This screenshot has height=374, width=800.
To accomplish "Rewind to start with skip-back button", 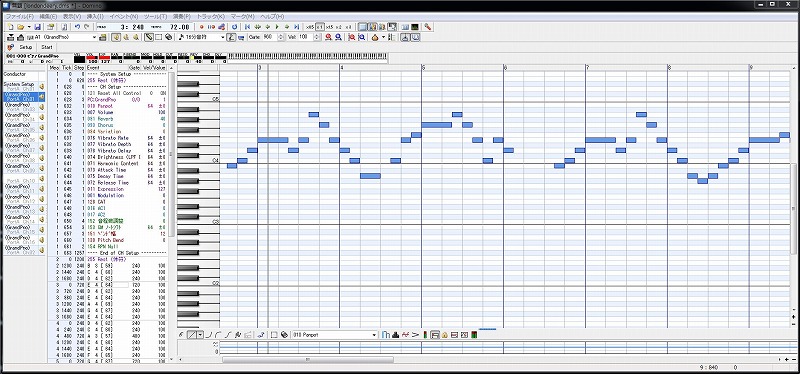I will point(247,27).
